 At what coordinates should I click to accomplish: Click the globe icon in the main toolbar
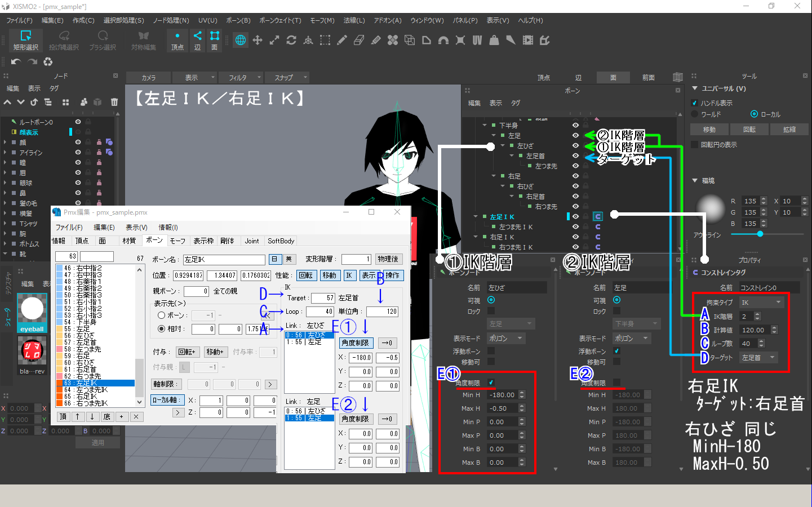241,40
